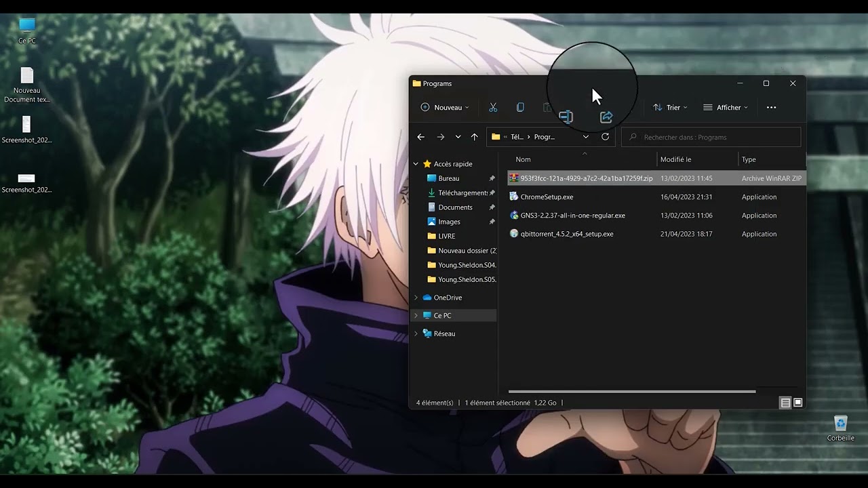
Task: Refresh the Programs folder
Action: pos(605,137)
